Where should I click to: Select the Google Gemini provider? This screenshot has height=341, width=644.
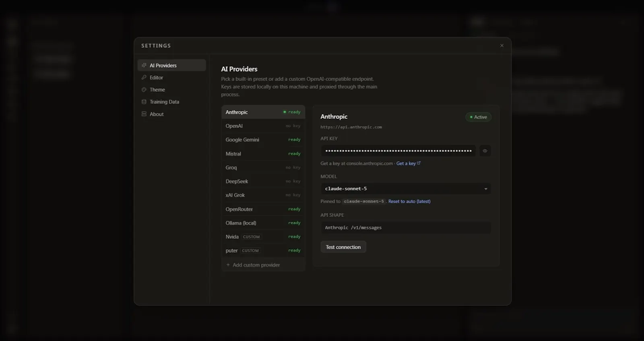click(263, 140)
